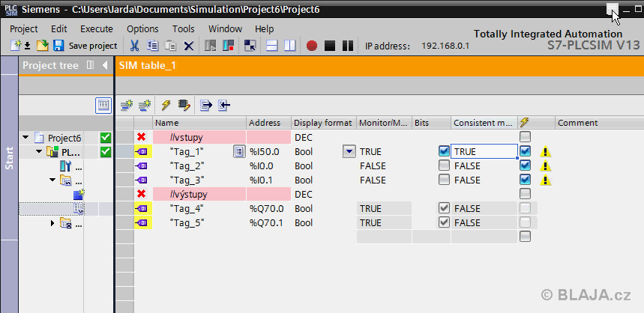Click the %Q70.0 address cell
Viewport: 644px width, 313px height.
coord(269,208)
